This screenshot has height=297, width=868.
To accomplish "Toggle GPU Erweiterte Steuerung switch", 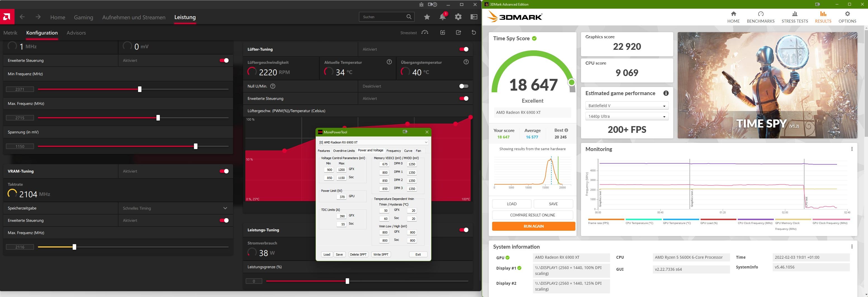I will tap(224, 60).
